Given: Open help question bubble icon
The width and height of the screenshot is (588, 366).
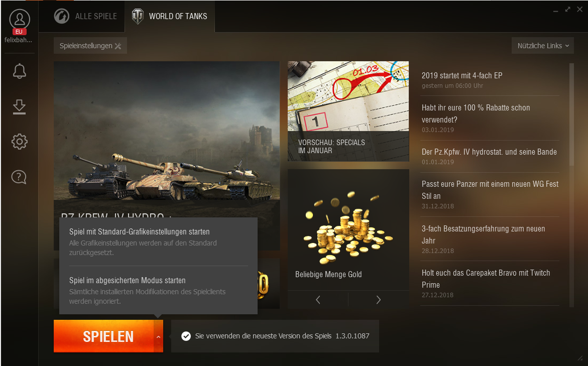Looking at the screenshot, I should pos(19,177).
